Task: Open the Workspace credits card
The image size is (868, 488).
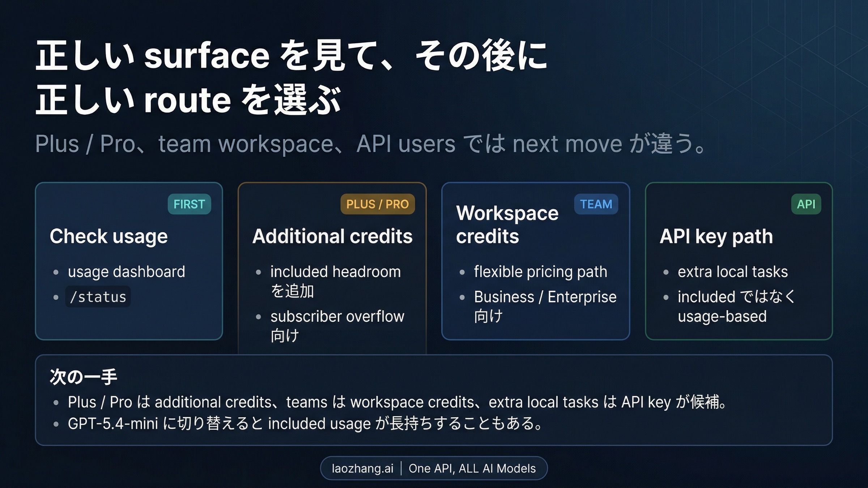Action: pyautogui.click(x=535, y=260)
